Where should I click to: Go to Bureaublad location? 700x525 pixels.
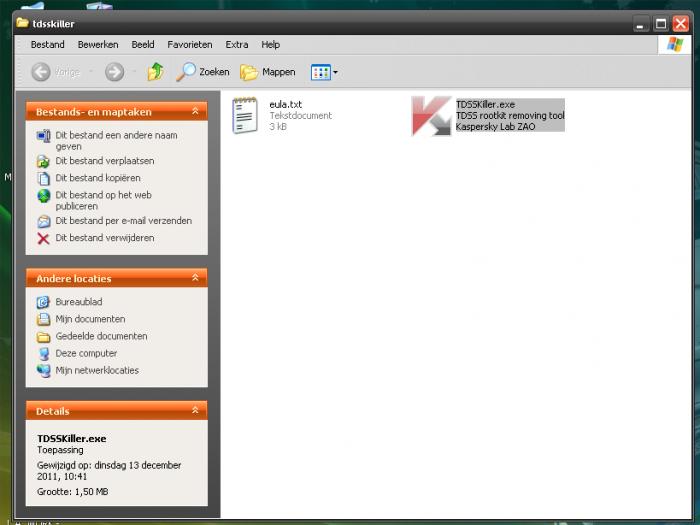[79, 302]
